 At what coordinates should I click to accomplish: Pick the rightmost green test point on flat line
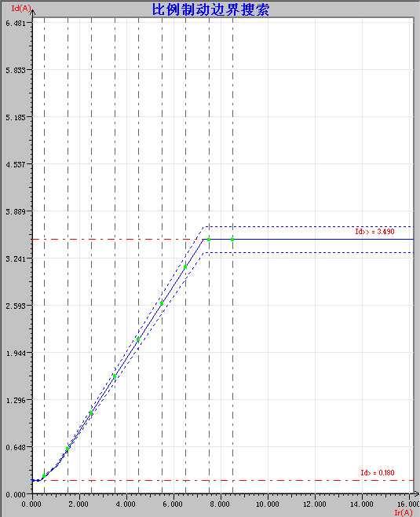tap(232, 240)
